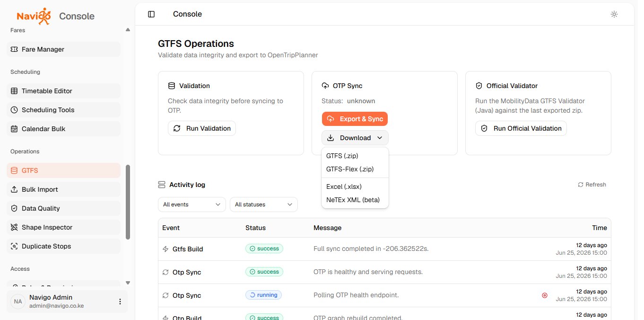
Task: Open Shape Inspector page
Action: click(x=63, y=227)
